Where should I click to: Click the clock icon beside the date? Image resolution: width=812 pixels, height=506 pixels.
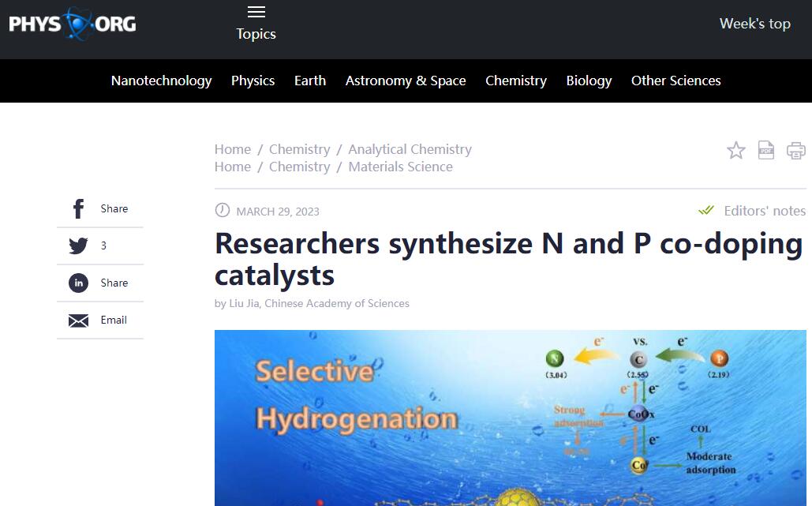coord(223,211)
